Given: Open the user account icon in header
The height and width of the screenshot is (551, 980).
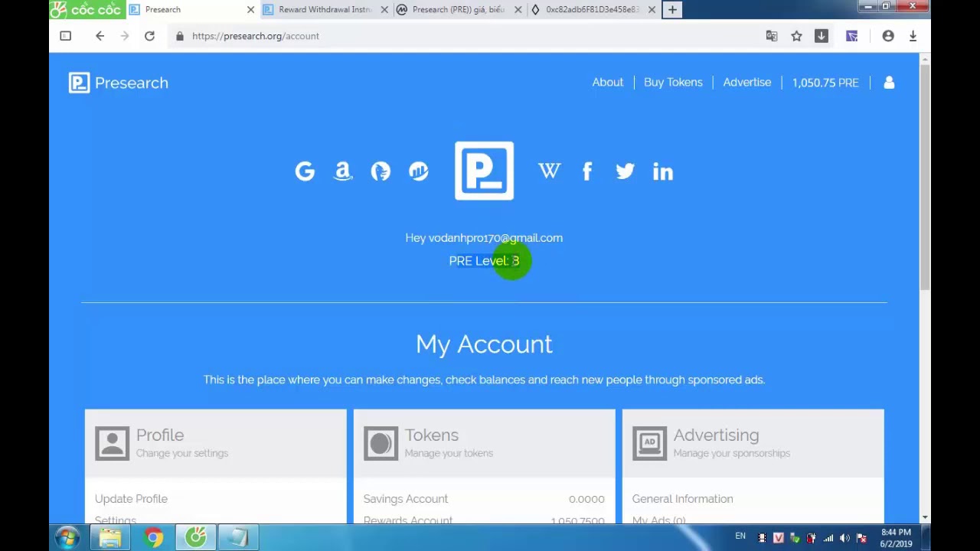Looking at the screenshot, I should point(889,83).
